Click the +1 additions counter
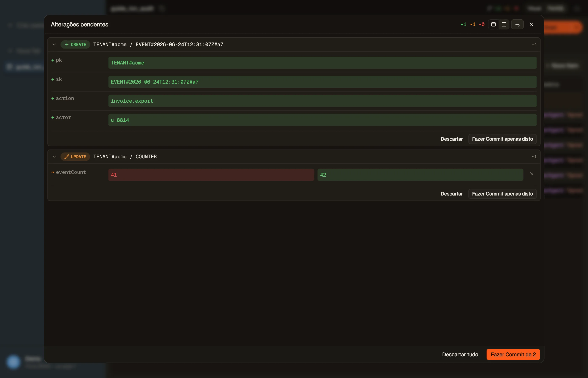This screenshot has height=378, width=588. pyautogui.click(x=463, y=24)
